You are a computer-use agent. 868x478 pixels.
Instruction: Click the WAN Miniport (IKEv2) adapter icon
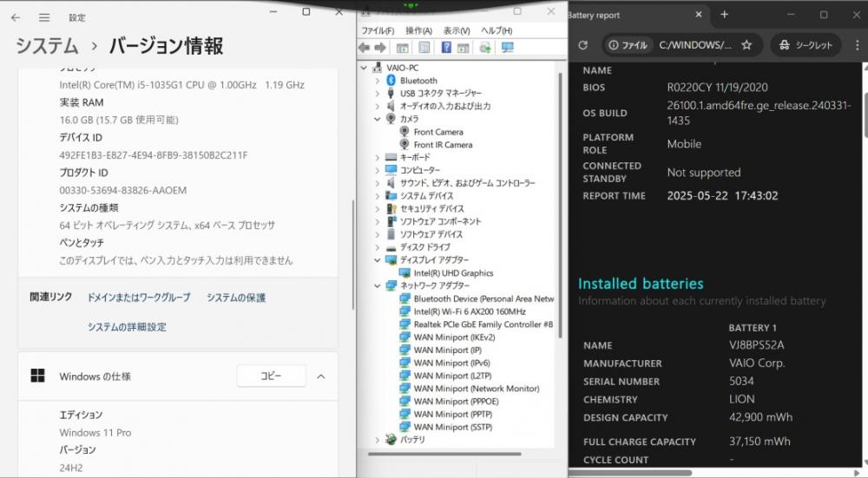(x=404, y=337)
